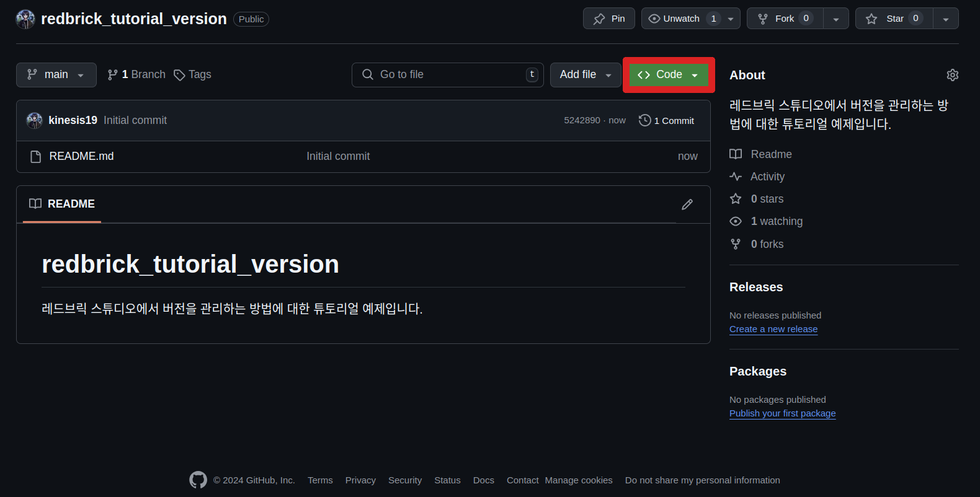Select the README tab
The width and height of the screenshot is (980, 497).
pyautogui.click(x=62, y=204)
